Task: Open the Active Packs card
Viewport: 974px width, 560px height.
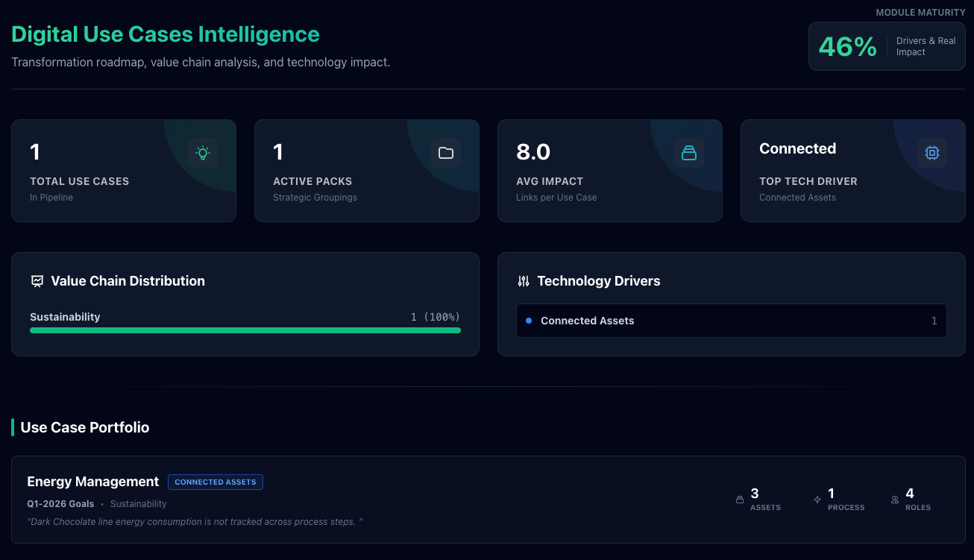Action: coord(367,171)
